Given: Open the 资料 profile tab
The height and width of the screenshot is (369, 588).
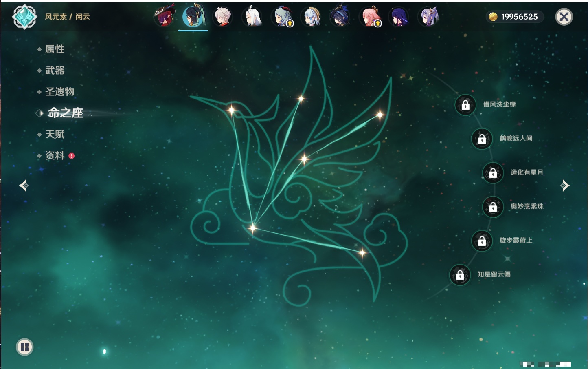Looking at the screenshot, I should pos(55,155).
